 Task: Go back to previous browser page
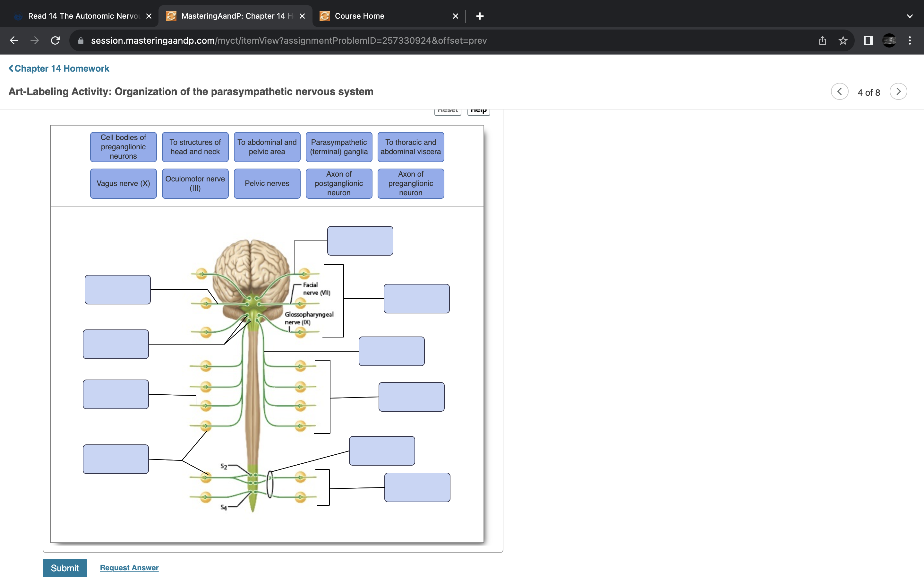tap(14, 40)
